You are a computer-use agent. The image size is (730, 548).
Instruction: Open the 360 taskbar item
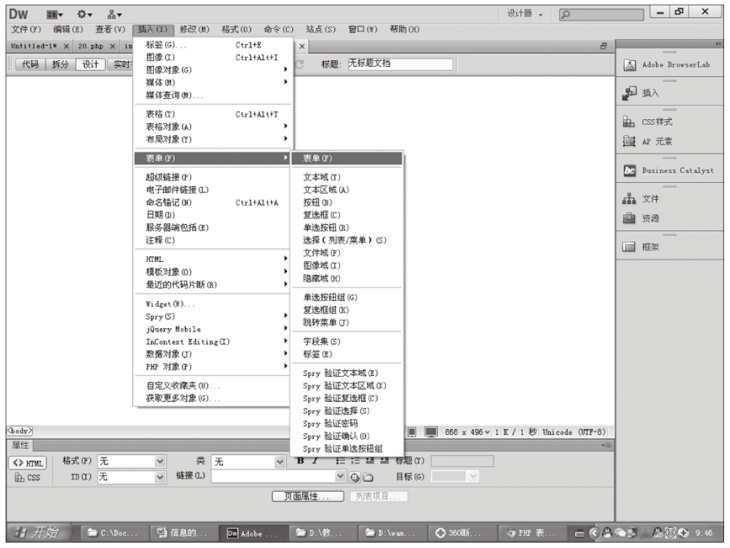[462, 533]
